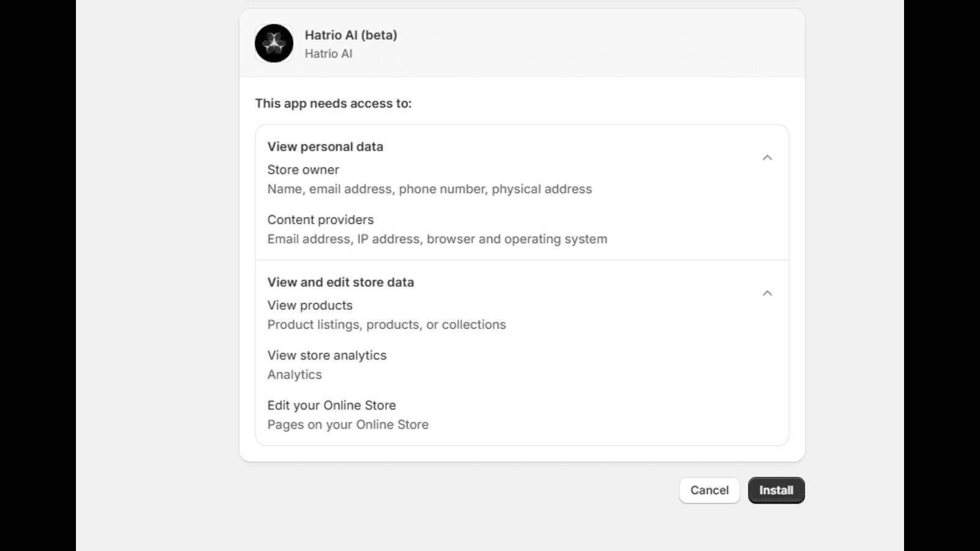
Task: Select the Hatrio AI (beta) app title
Action: click(x=352, y=35)
